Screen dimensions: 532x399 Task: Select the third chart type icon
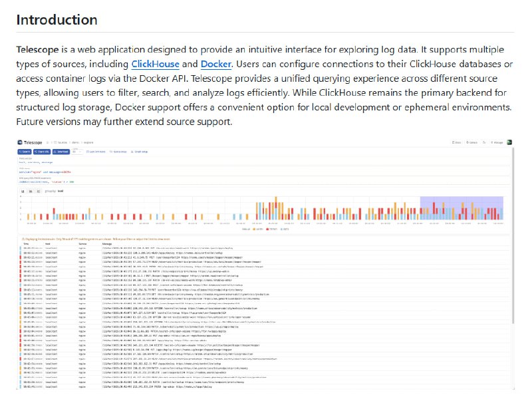[37, 191]
